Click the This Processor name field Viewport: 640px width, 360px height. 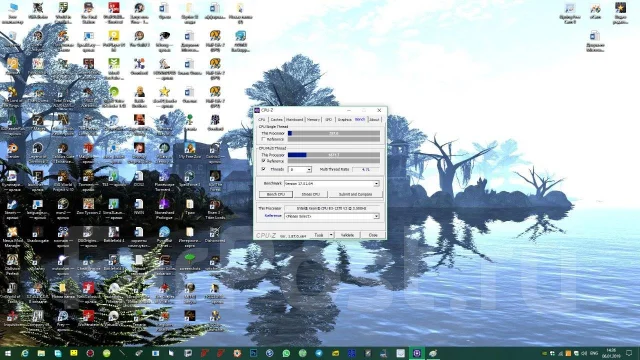(x=332, y=208)
